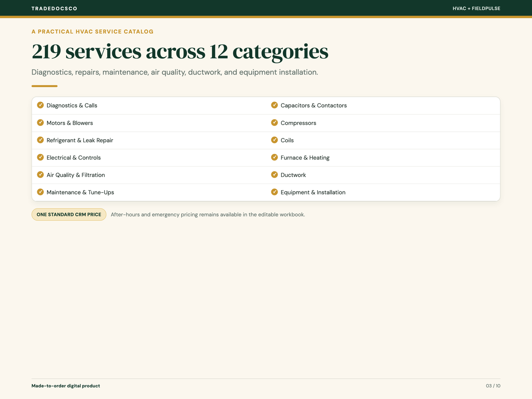Click the checkmark icon beside Motors & Blowers
The image size is (532, 399).
[40, 123]
